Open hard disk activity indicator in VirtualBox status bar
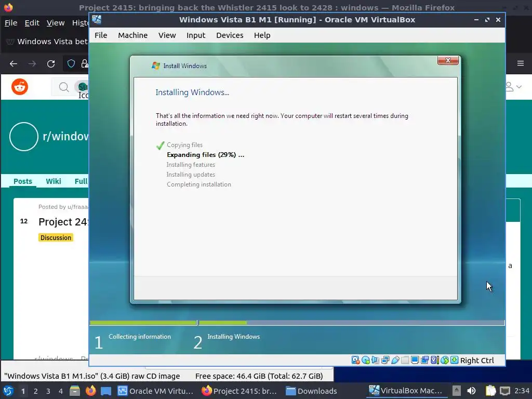The width and height of the screenshot is (532, 399). (x=355, y=361)
